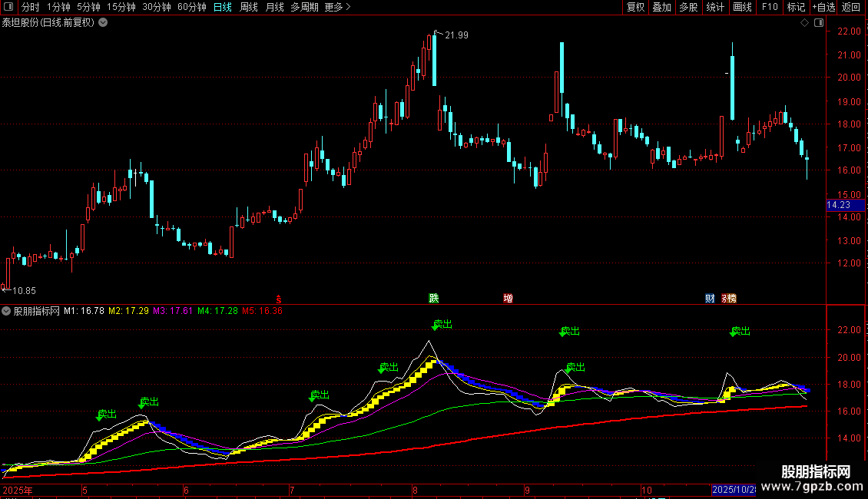Click the 卖出 arrow above October spike
The width and height of the screenshot is (868, 499).
click(x=740, y=332)
